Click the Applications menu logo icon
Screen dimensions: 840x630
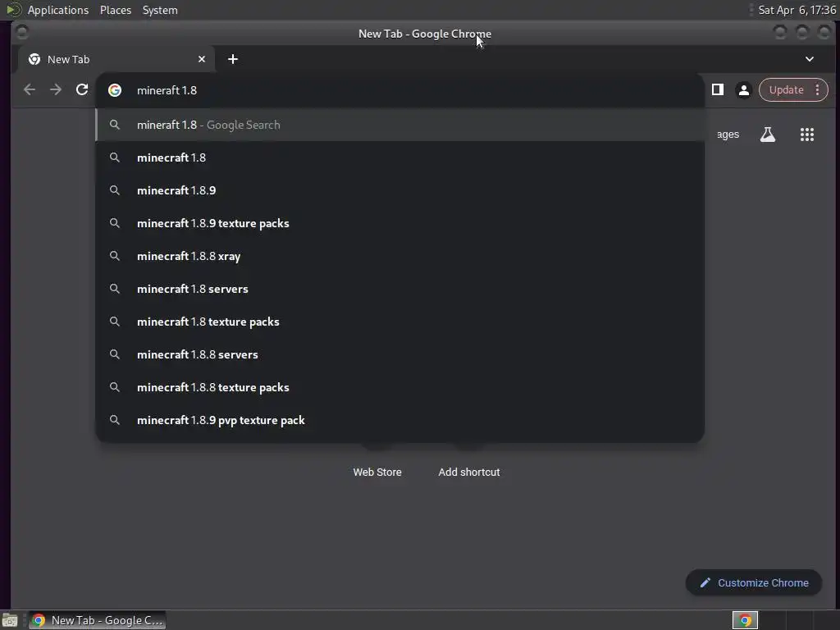[14, 10]
